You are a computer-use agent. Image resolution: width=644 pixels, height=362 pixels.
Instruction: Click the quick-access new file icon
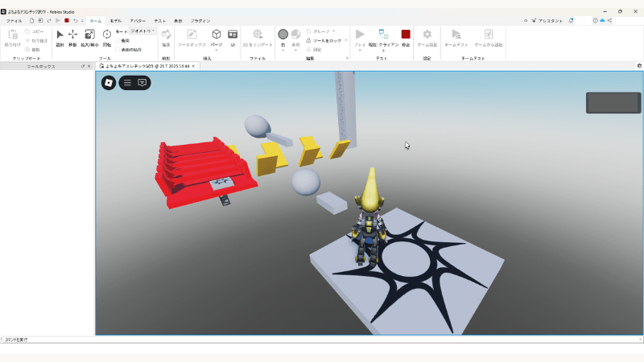(31, 21)
